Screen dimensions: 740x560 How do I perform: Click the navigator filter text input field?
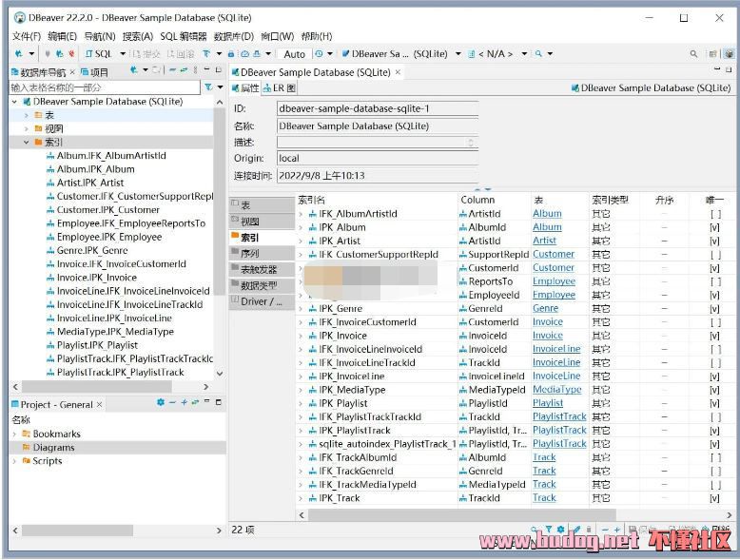[105, 87]
